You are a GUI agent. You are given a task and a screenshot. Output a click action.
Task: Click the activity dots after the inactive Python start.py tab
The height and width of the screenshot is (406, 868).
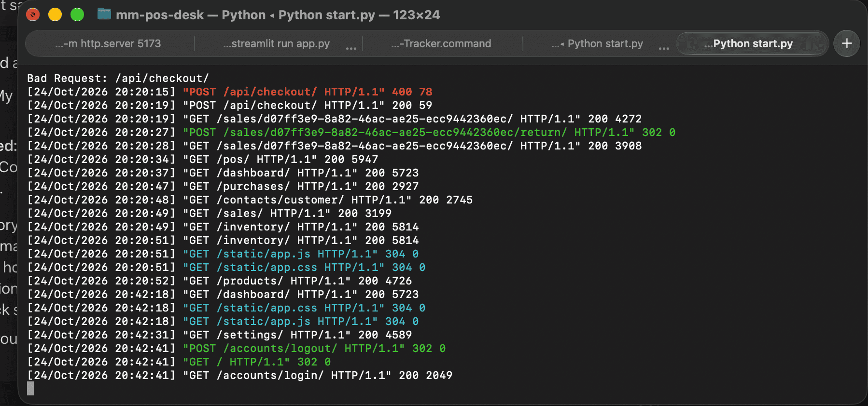[x=664, y=48]
